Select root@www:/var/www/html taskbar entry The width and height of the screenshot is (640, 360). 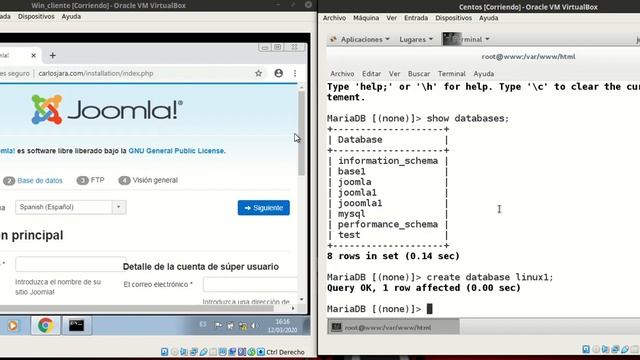pyautogui.click(x=393, y=327)
